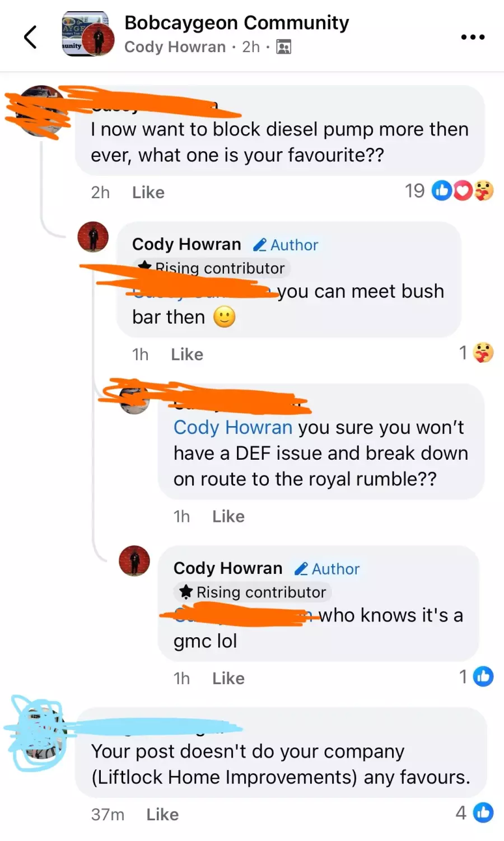Open Cody Howran avatar on bush bar reply
The height and width of the screenshot is (841, 504).
pyautogui.click(x=93, y=237)
